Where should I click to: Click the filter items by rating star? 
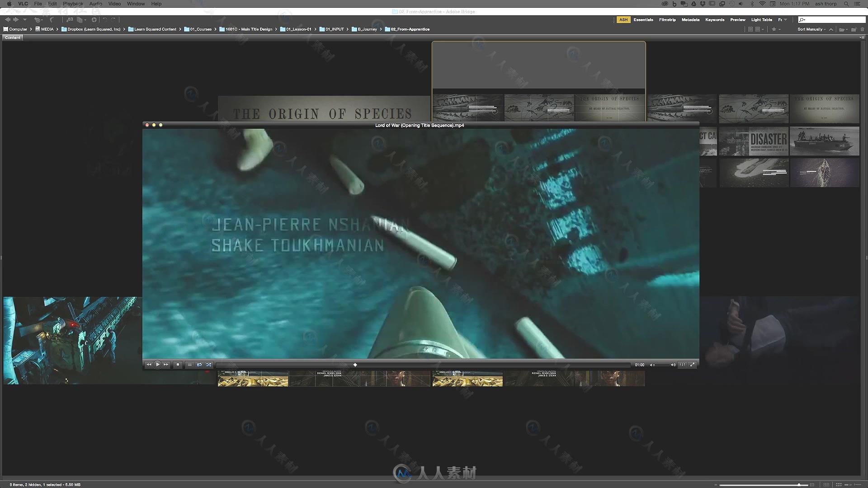pyautogui.click(x=774, y=29)
